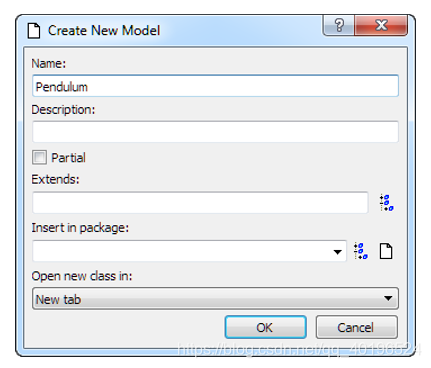Click the Cancel button
431x368 pixels.
356,327
